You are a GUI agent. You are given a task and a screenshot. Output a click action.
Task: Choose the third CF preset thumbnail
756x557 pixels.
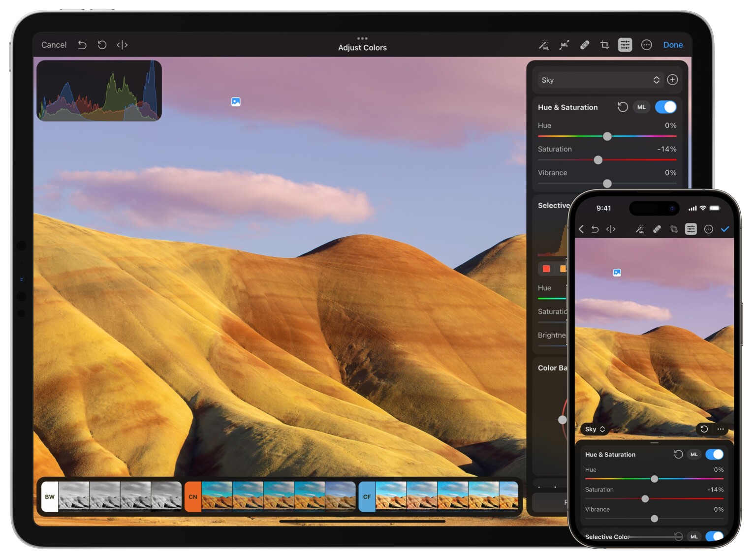[452, 496]
